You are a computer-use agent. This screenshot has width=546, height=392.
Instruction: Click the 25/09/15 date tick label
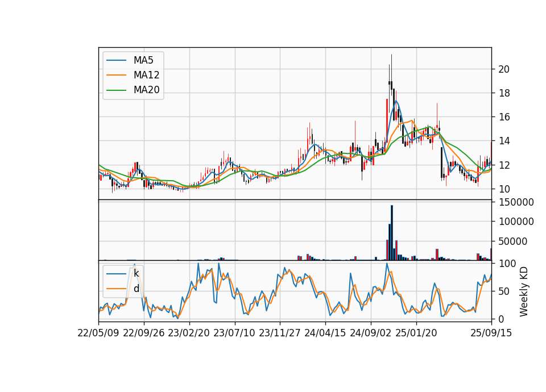[491, 333]
